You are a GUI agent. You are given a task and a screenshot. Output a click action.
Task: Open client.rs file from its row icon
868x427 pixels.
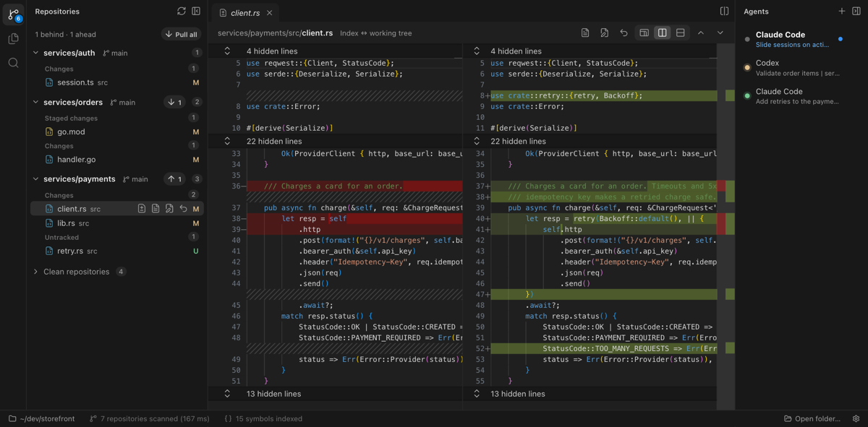click(156, 209)
